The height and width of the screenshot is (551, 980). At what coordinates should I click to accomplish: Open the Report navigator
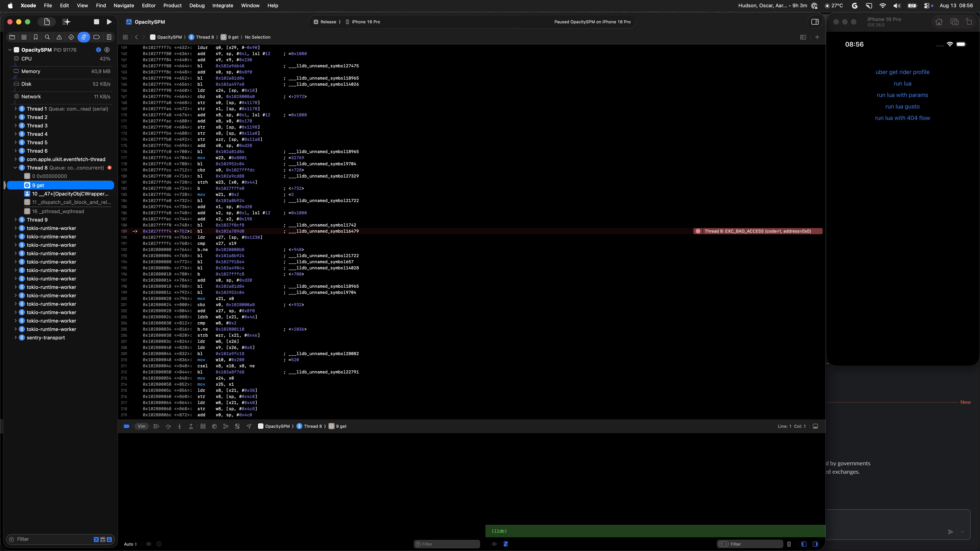109,37
